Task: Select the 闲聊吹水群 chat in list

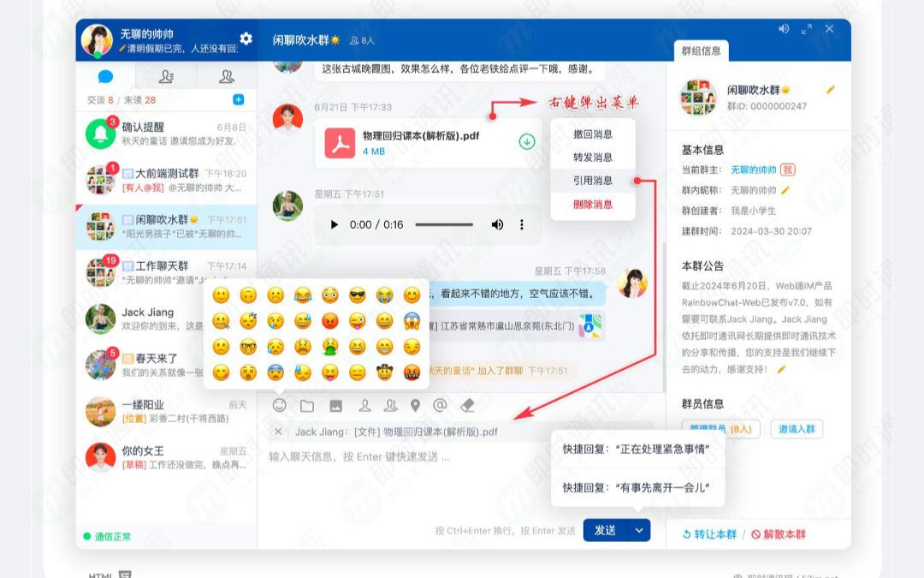Action: 166,226
